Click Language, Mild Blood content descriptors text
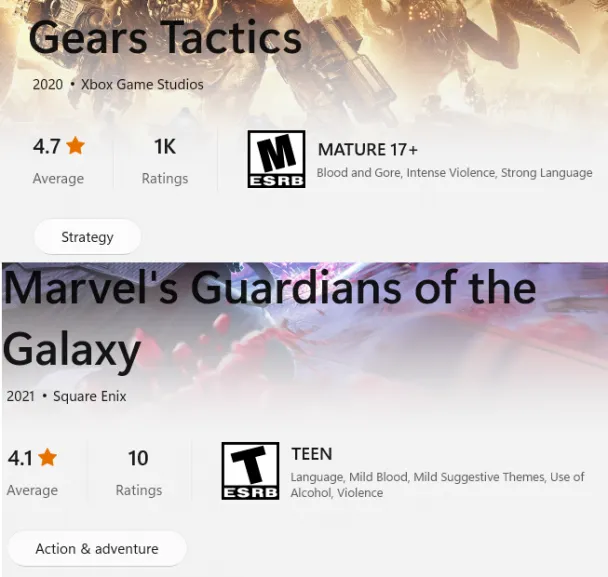Screen dimensions: 608x577 click(x=437, y=485)
